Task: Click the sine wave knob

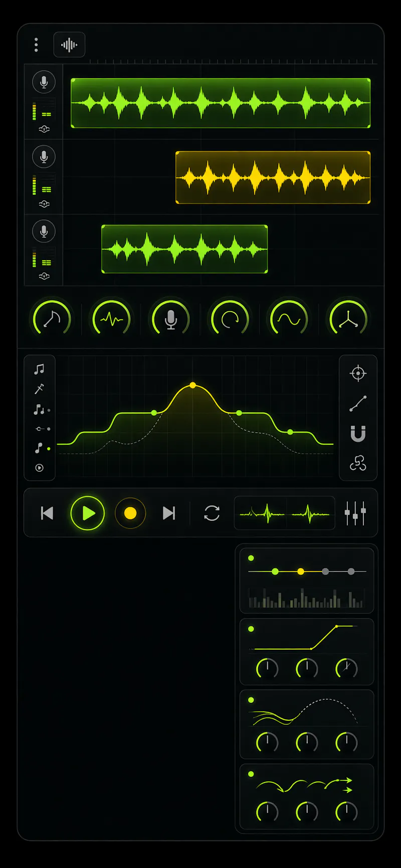Action: (289, 319)
